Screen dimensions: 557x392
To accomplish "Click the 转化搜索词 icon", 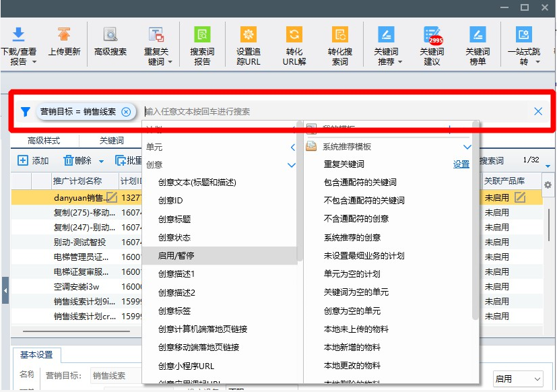I will pos(340,34).
